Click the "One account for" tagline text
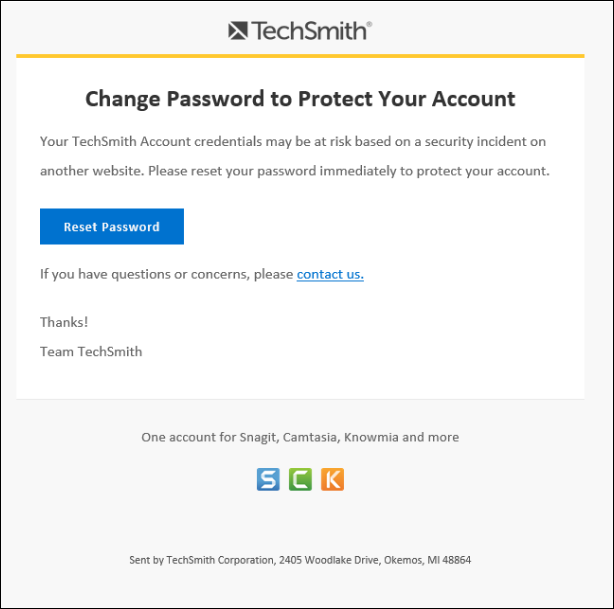Image resolution: width=614 pixels, height=609 pixels. [181, 437]
